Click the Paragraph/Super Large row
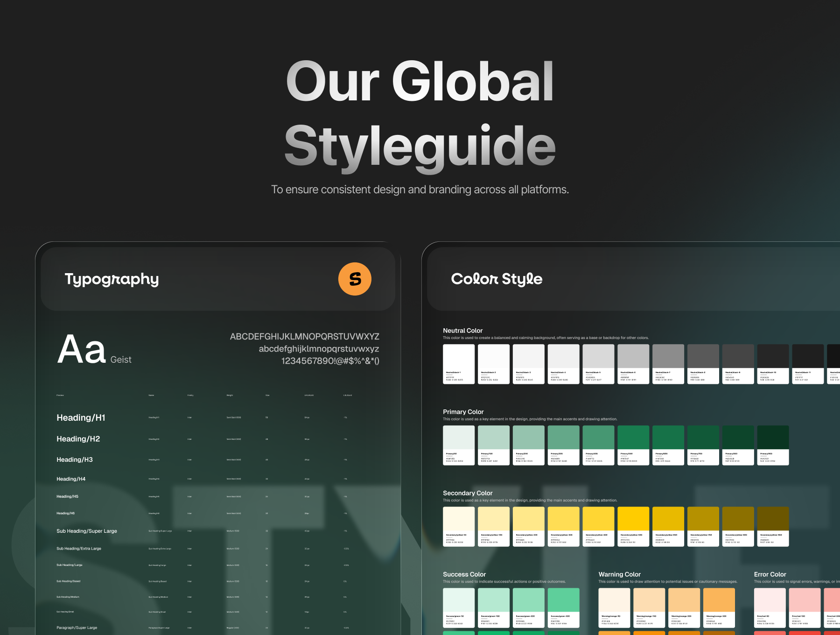840x635 pixels. pyautogui.click(x=77, y=628)
